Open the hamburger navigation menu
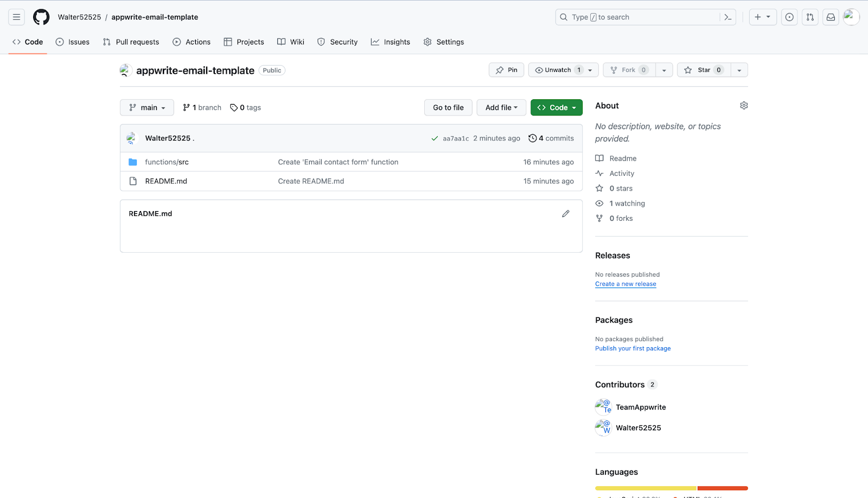868x498 pixels. pos(16,17)
